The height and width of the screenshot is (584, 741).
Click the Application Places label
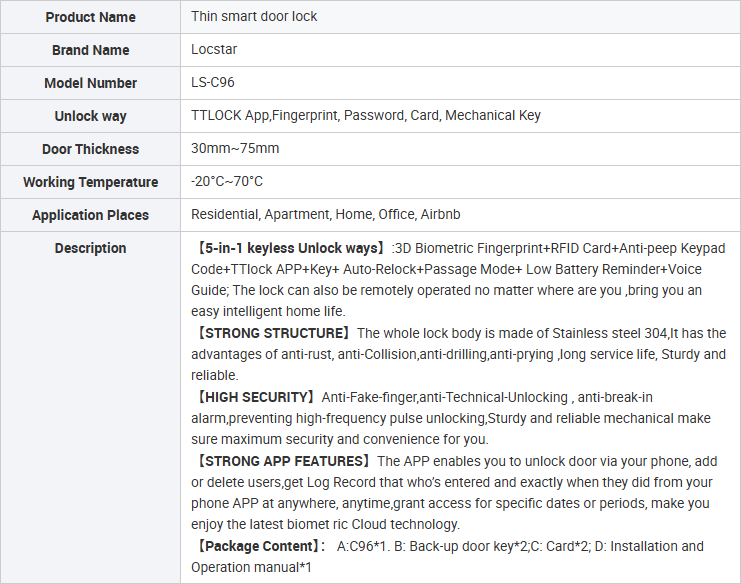pyautogui.click(x=90, y=215)
